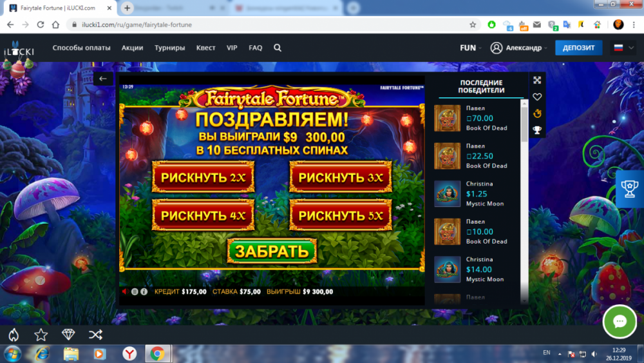The height and width of the screenshot is (363, 644).
Task: Click the РИСКНУТЬ 2X gamble button
Action: [204, 177]
